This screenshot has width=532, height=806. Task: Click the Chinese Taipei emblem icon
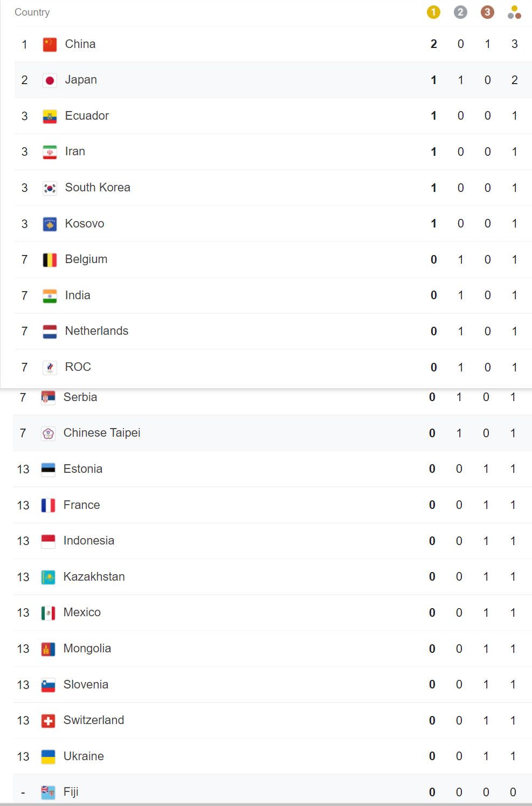pyautogui.click(x=48, y=433)
